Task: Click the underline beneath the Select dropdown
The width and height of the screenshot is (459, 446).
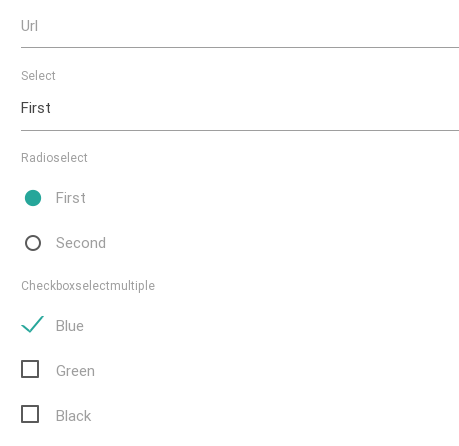Action: tap(240, 130)
